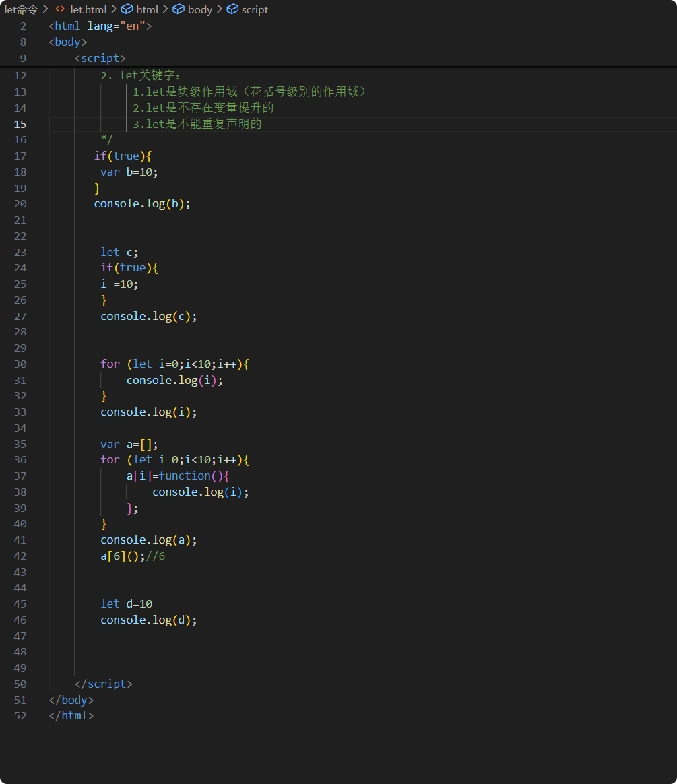The width and height of the screenshot is (677, 784).
Task: Click the for loop on line 30
Action: coord(175,364)
